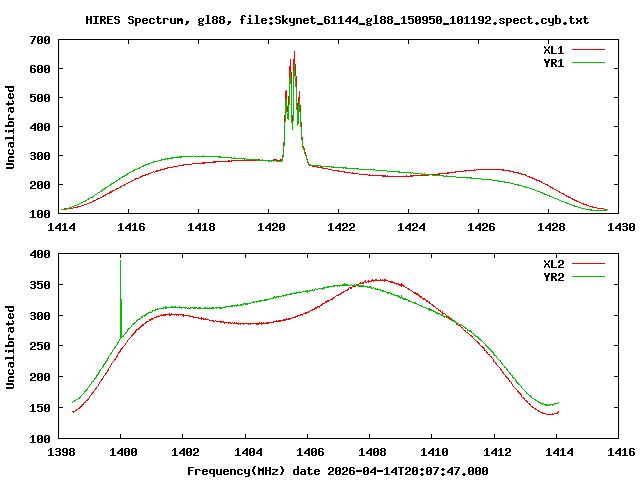Click the XL2 curve peak near 1408 MHz

pyautogui.click(x=382, y=280)
